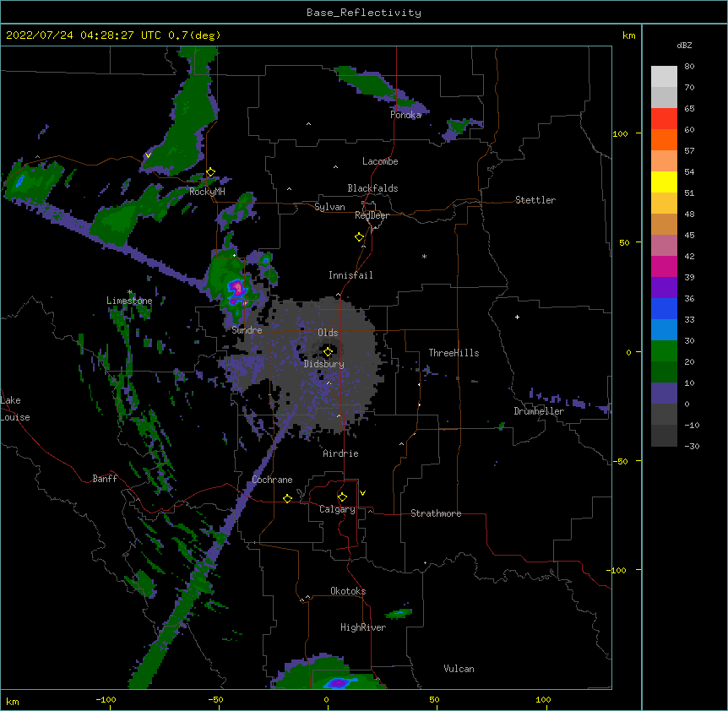Screen dimensions: 728x711
Task: Click the 50 tick label on the right vertical axis
Action: tap(624, 242)
